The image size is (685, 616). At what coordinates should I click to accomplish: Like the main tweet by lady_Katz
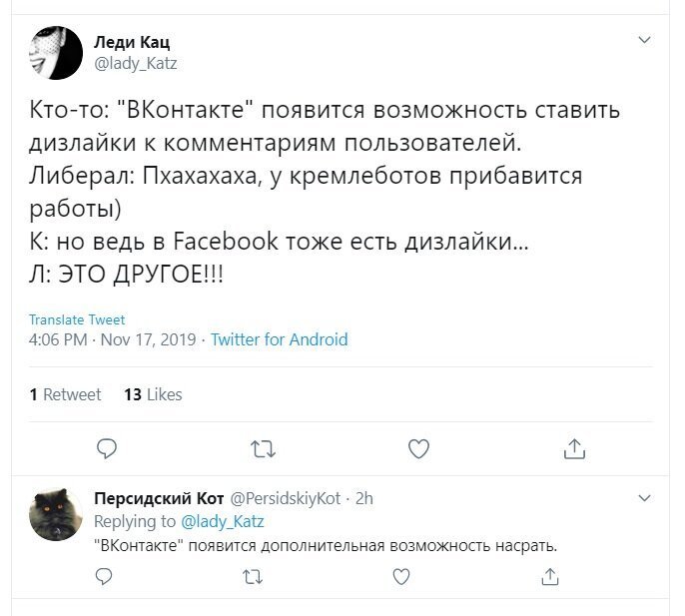click(418, 448)
